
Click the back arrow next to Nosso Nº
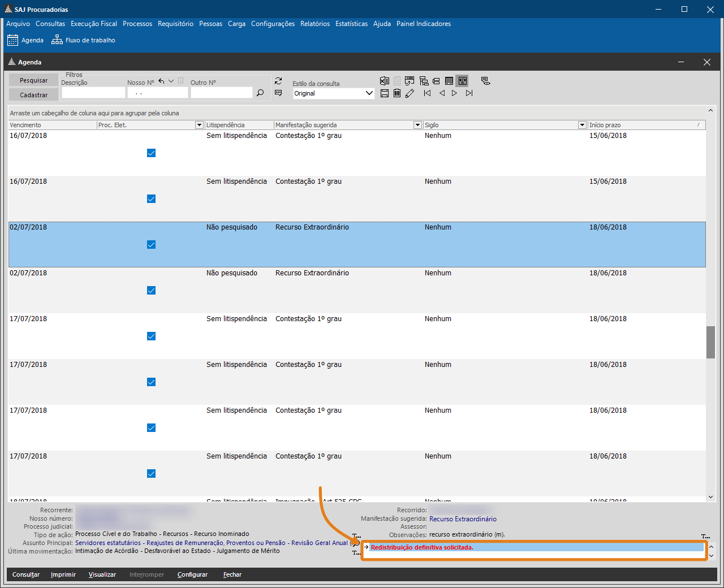pyautogui.click(x=161, y=81)
